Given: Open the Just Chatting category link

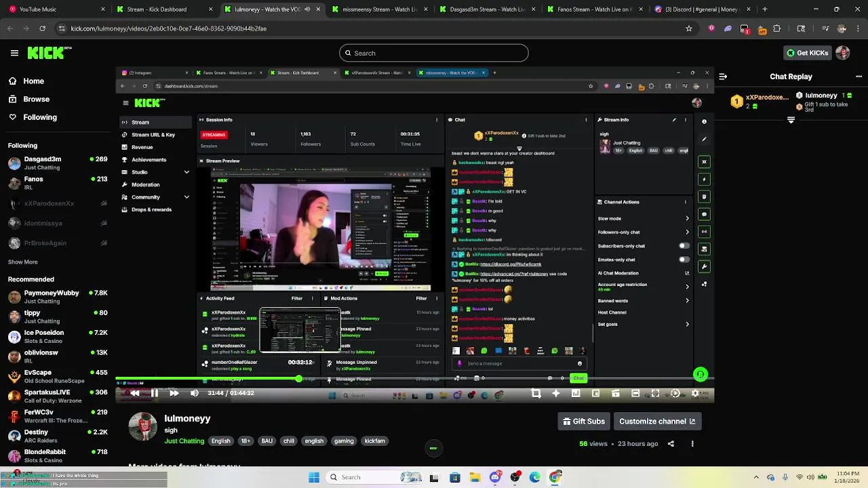Looking at the screenshot, I should point(184,441).
